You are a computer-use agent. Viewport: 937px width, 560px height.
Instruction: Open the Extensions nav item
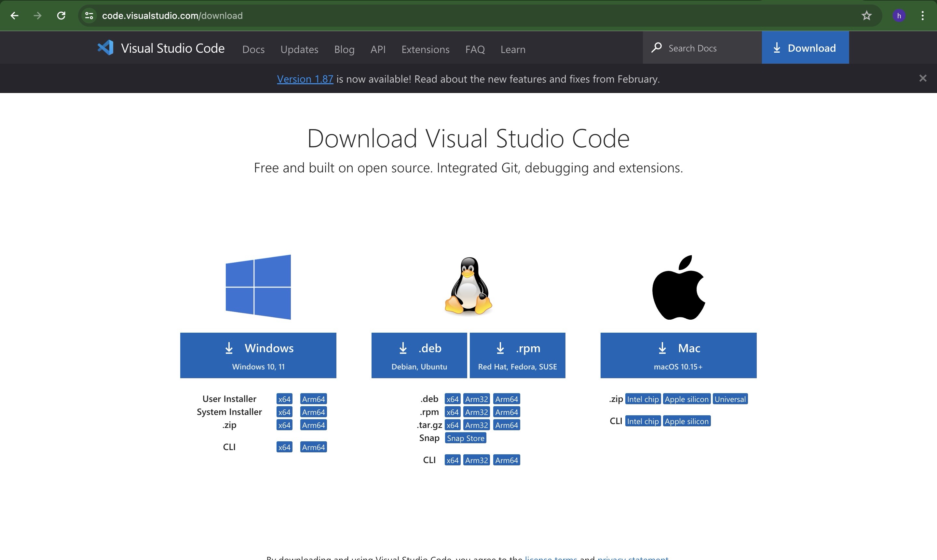[x=426, y=49]
